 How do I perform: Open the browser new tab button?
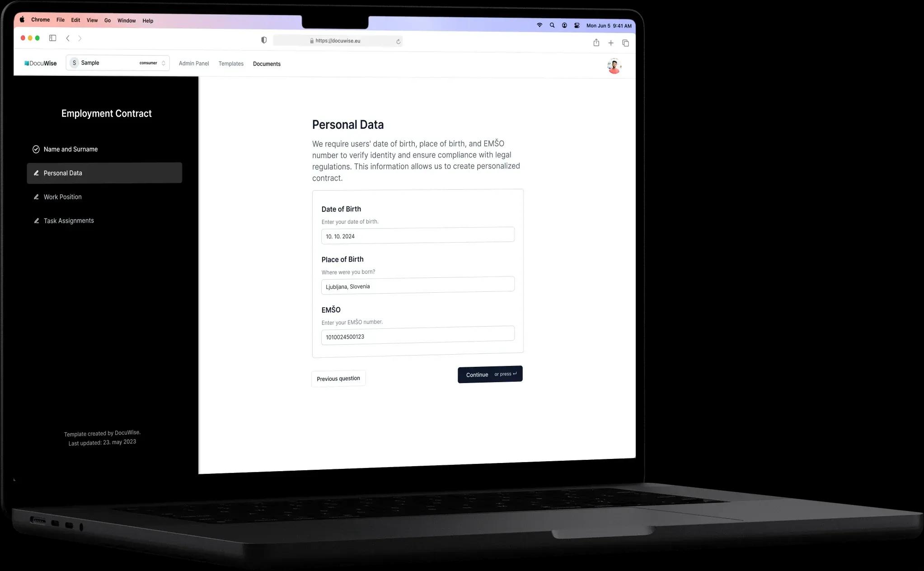coord(610,42)
